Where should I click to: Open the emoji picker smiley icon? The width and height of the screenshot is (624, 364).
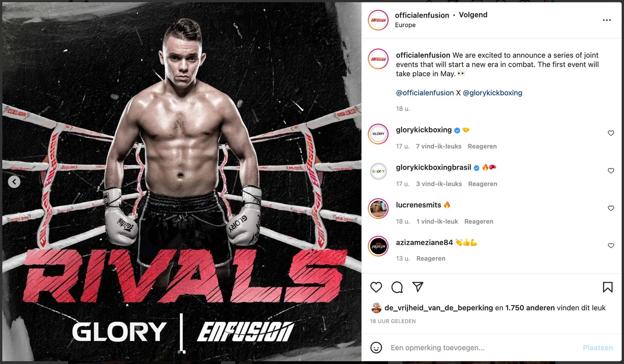(376, 347)
